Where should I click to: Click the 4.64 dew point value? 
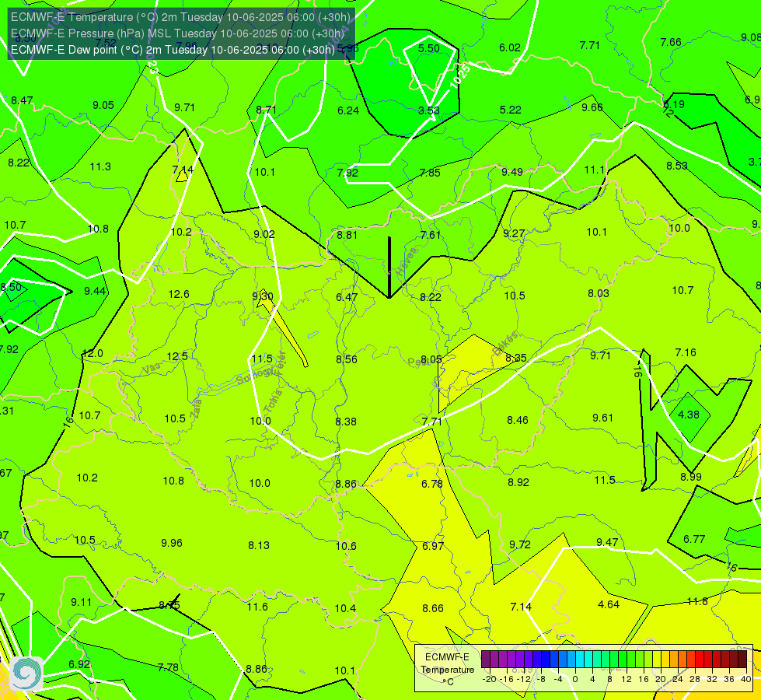click(x=609, y=605)
